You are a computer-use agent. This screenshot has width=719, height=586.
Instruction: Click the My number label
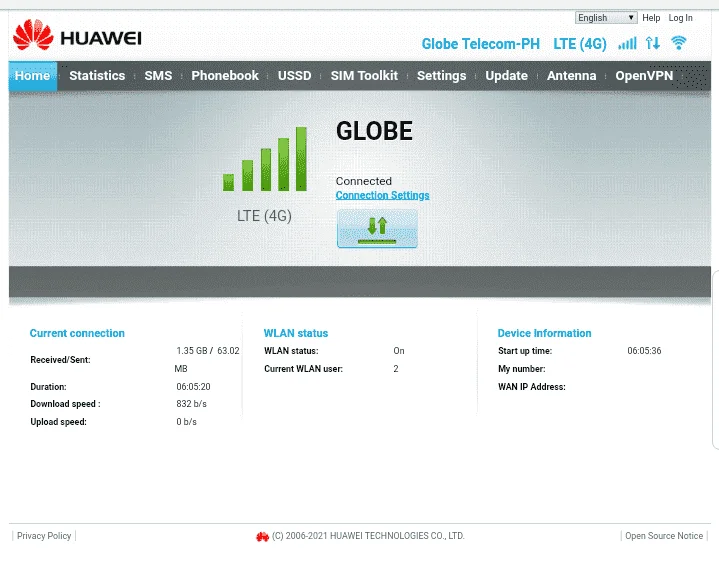tap(522, 369)
